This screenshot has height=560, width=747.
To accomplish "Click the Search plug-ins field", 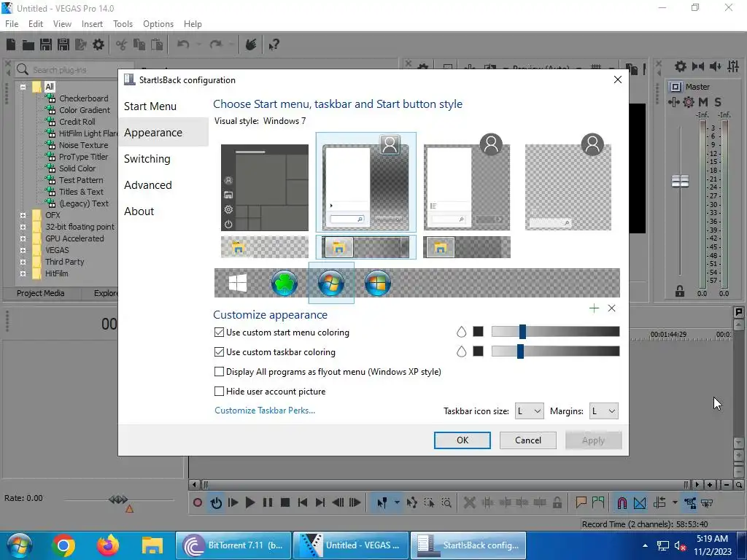I will 74,70.
